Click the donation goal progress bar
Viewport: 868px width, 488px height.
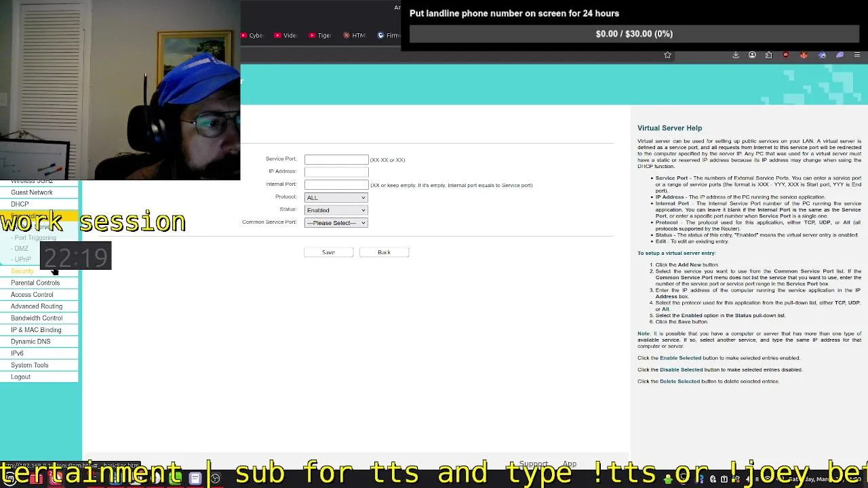634,34
